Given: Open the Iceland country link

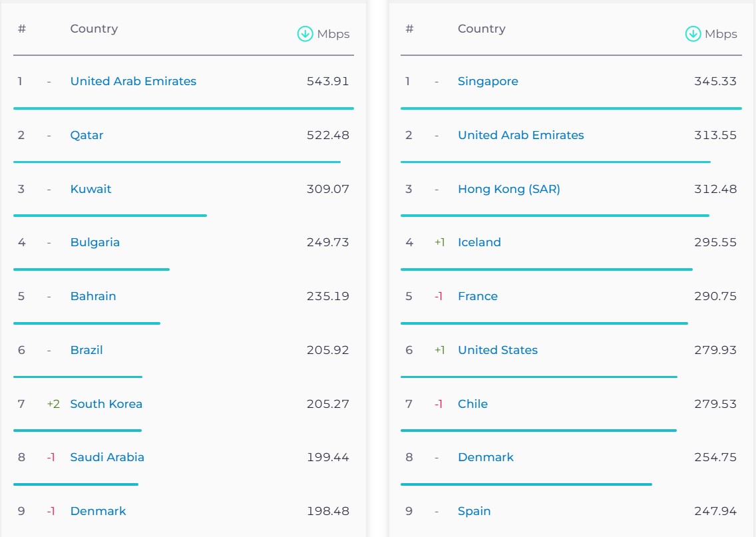Looking at the screenshot, I should [x=479, y=242].
